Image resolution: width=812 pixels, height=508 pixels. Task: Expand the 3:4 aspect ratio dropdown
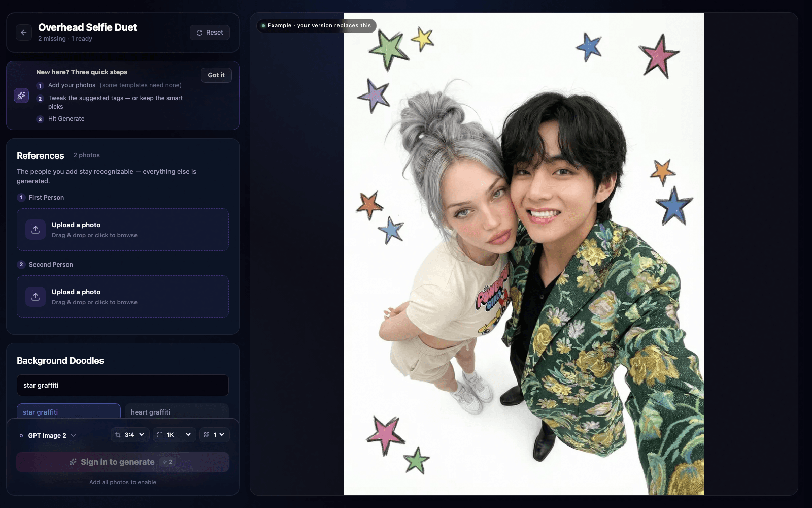coord(130,435)
